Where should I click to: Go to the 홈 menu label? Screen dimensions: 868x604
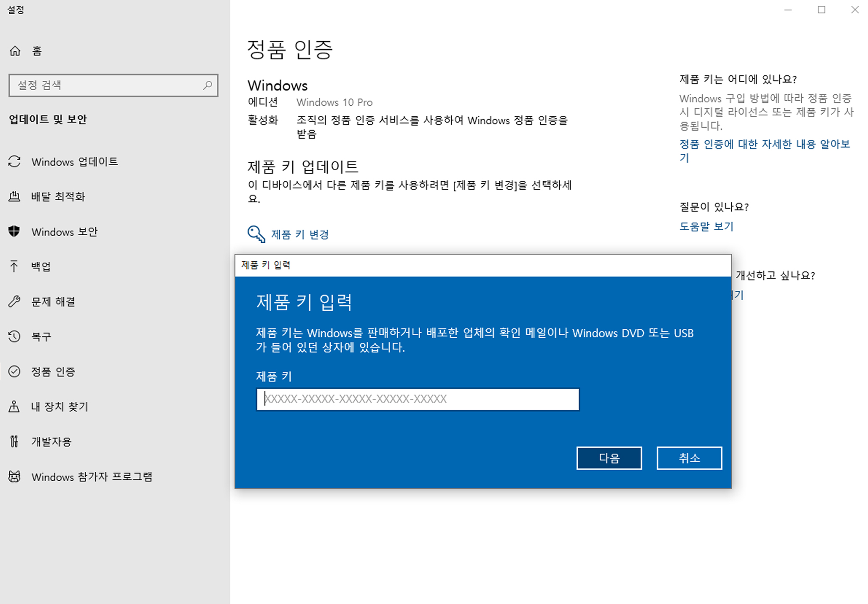pyautogui.click(x=37, y=51)
